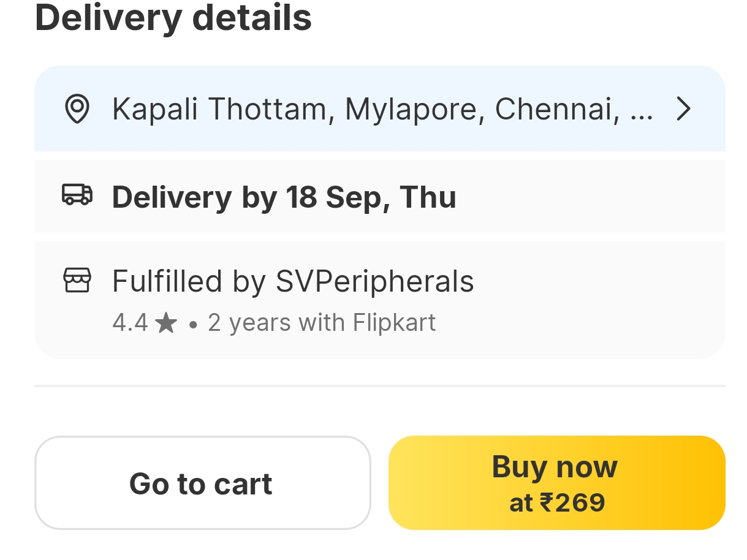This screenshot has height=560, width=747.
Task: Click the Go to cart button
Action: pos(202,483)
